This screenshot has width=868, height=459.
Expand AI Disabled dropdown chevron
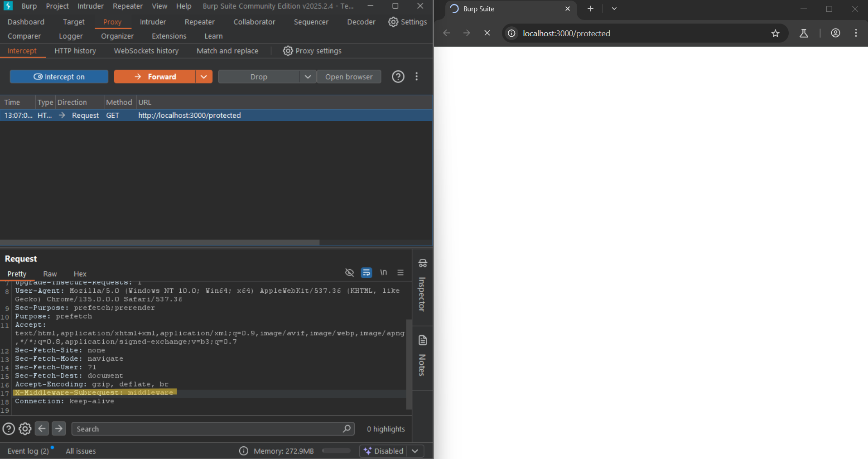click(x=415, y=451)
